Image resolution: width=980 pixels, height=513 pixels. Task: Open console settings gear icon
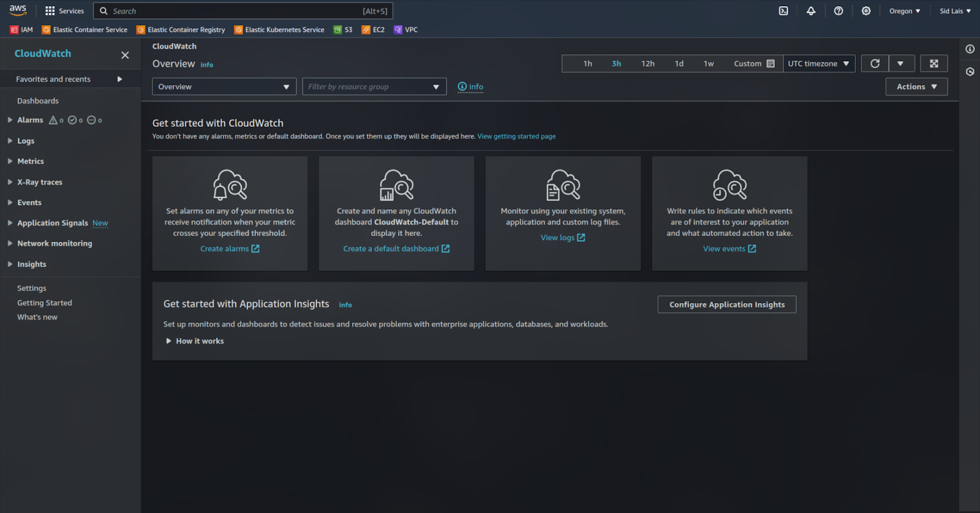pyautogui.click(x=866, y=11)
